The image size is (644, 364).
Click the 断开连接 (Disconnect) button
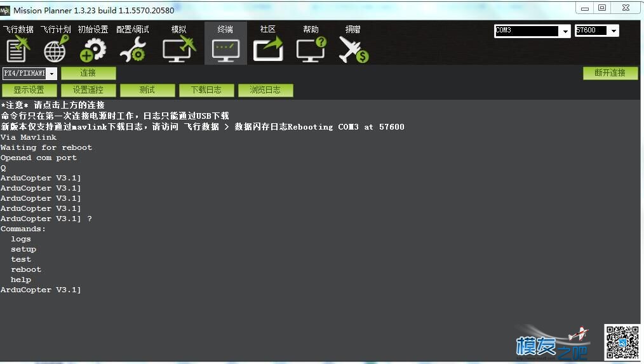click(610, 73)
